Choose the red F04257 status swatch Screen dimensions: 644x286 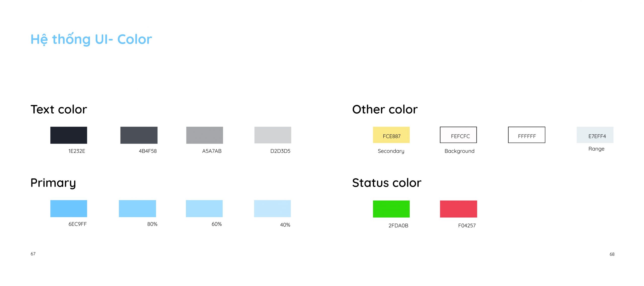tap(458, 209)
